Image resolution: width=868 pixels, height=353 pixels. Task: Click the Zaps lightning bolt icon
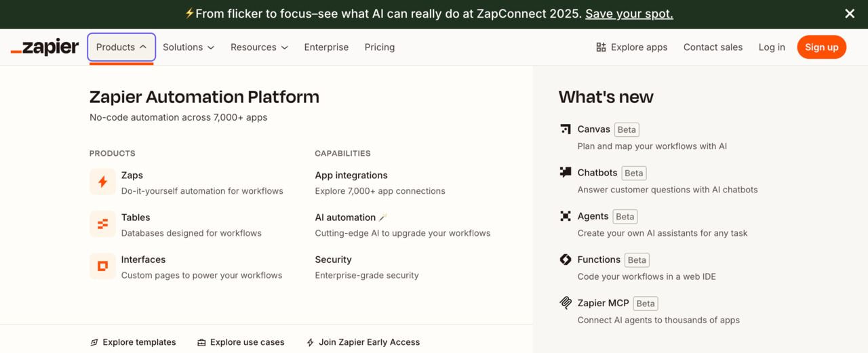[102, 182]
